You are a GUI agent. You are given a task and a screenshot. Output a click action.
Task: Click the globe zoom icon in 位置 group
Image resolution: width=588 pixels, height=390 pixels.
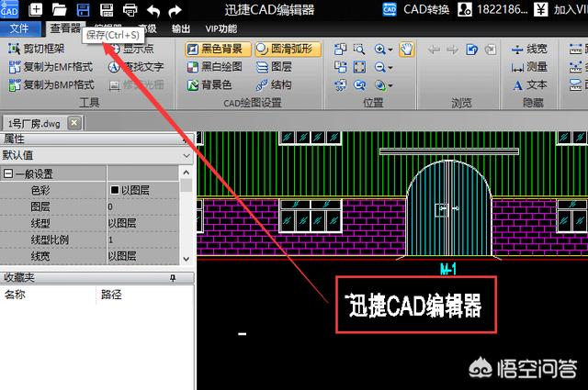click(379, 85)
